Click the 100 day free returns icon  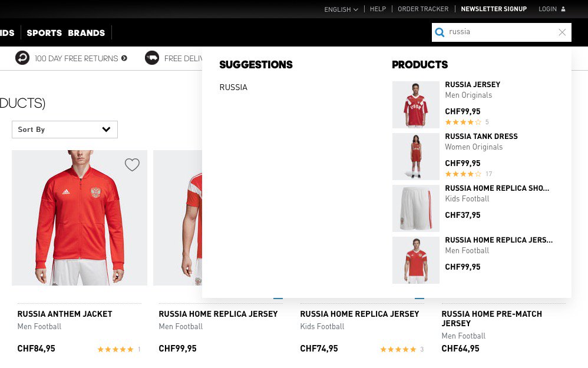22,58
